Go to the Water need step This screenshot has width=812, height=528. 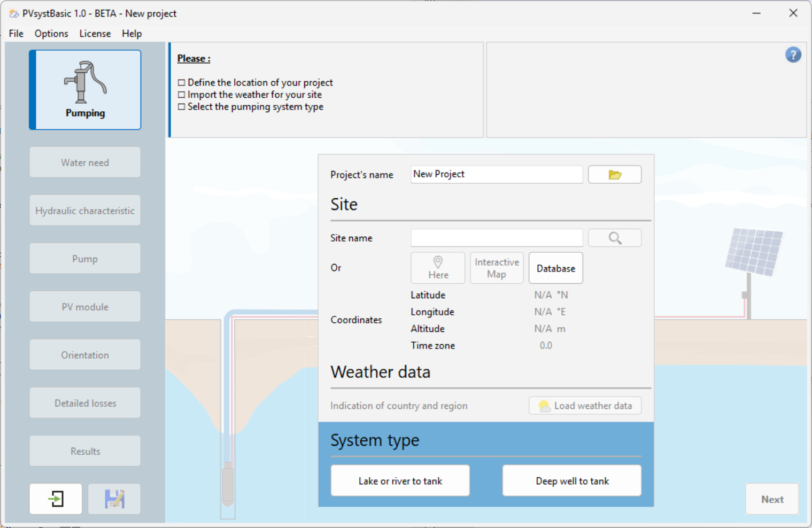click(x=85, y=162)
